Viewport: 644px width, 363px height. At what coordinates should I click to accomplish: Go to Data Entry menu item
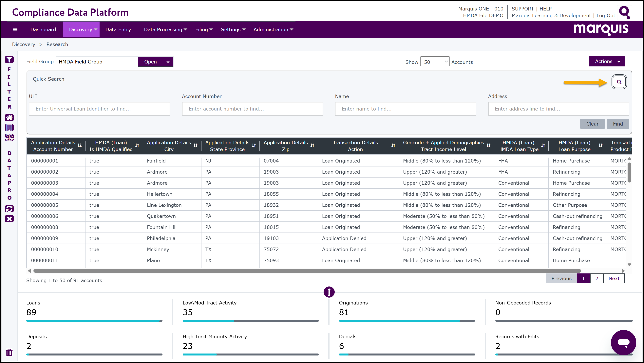[x=118, y=29]
